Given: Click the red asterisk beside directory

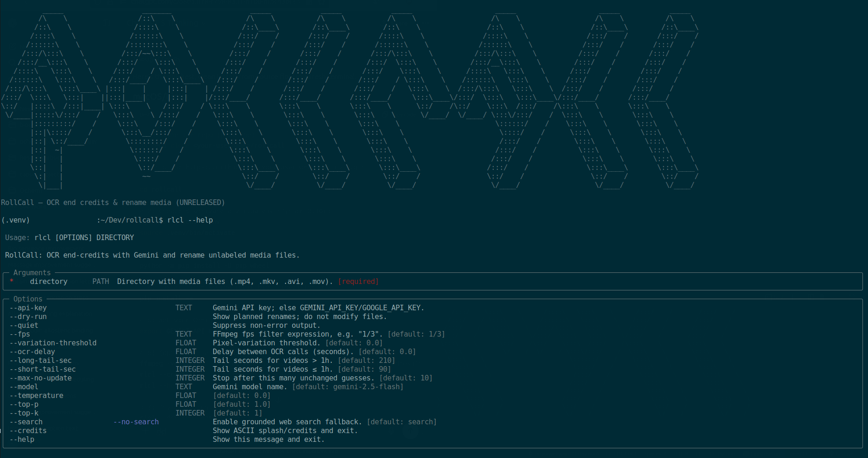Looking at the screenshot, I should point(12,282).
